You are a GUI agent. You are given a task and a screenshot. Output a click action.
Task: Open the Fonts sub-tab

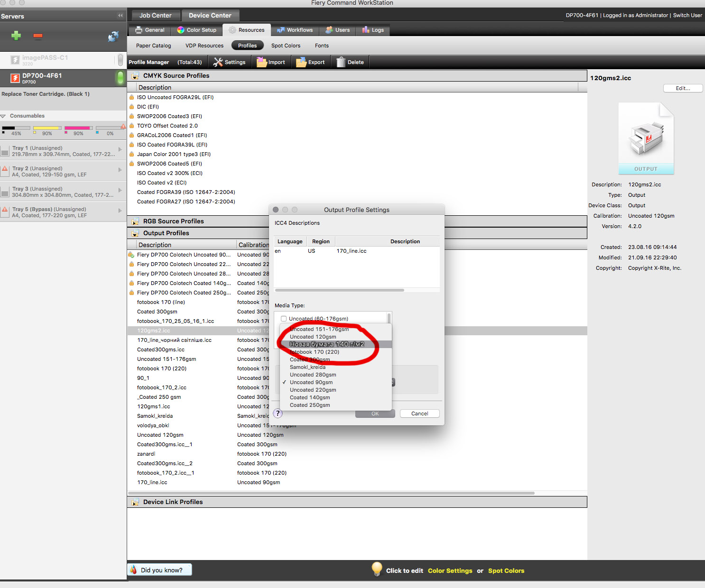(x=322, y=46)
